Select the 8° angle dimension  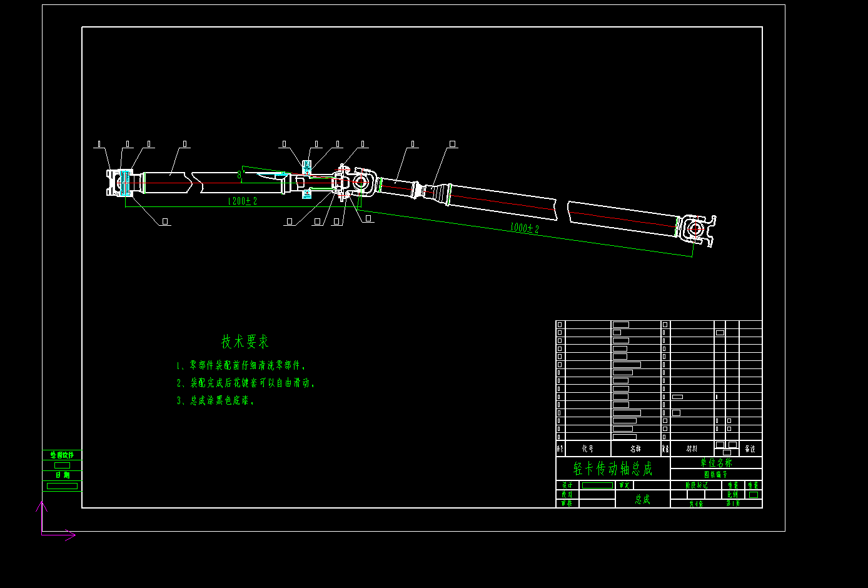[x=240, y=176]
